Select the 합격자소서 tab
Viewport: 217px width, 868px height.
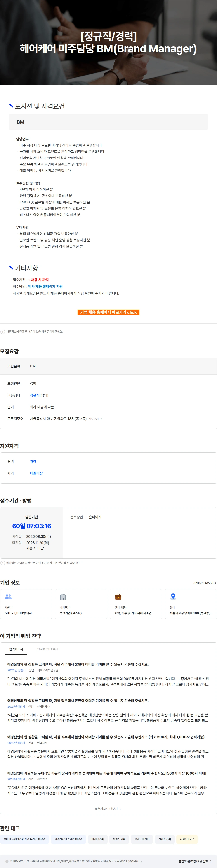[x=16, y=649]
